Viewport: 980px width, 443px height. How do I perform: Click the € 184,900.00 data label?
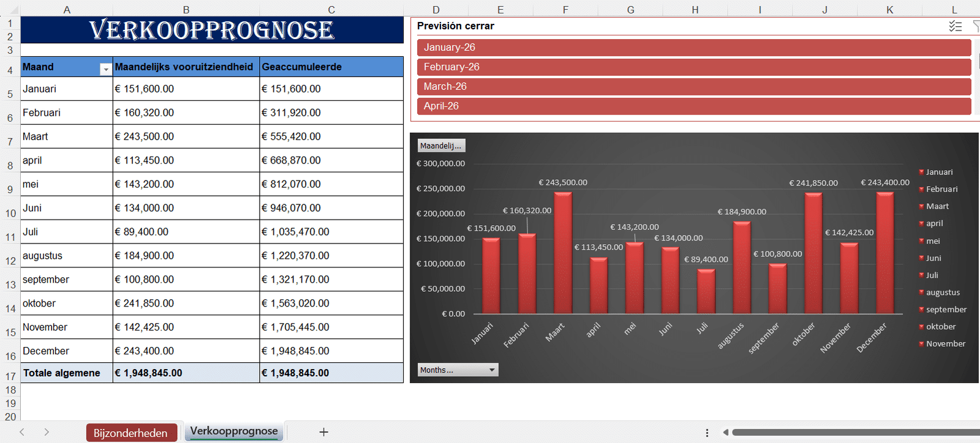click(742, 212)
